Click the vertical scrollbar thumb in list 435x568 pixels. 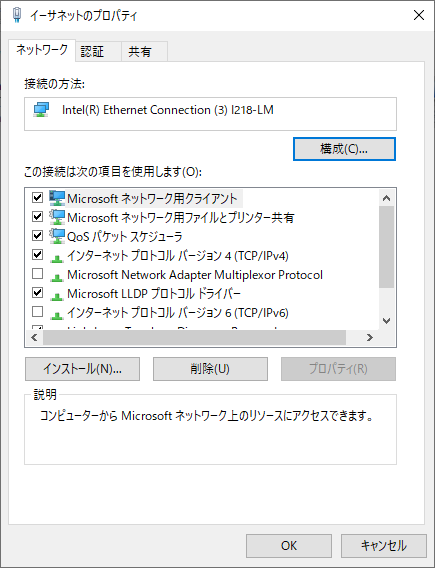(x=386, y=247)
